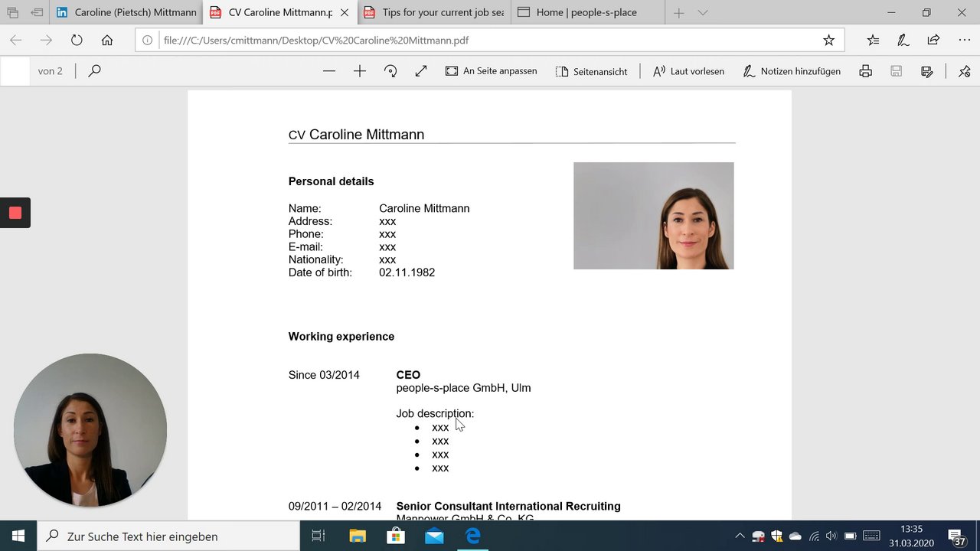Click the file URL address bar
Viewport: 980px width, 551px height.
[490, 40]
